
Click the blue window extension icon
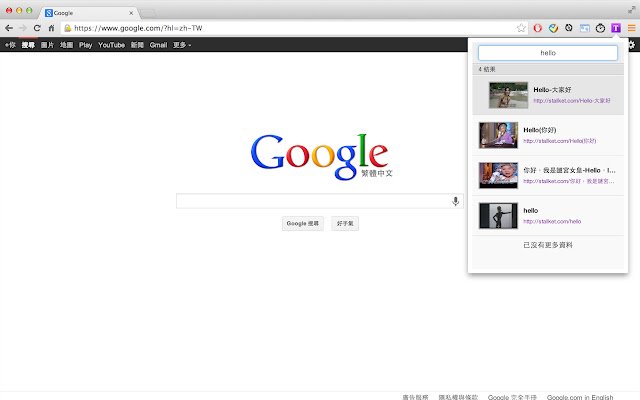[x=584, y=28]
